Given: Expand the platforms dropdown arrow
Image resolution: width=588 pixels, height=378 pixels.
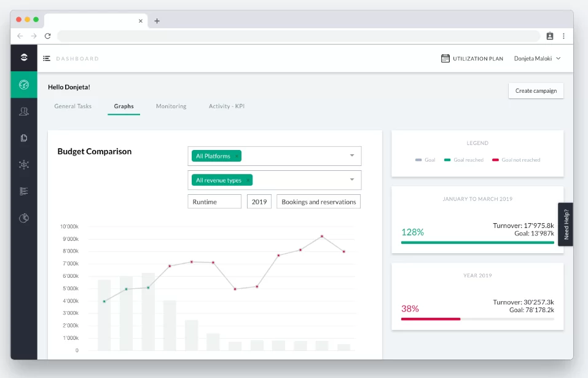Looking at the screenshot, I should pyautogui.click(x=351, y=156).
